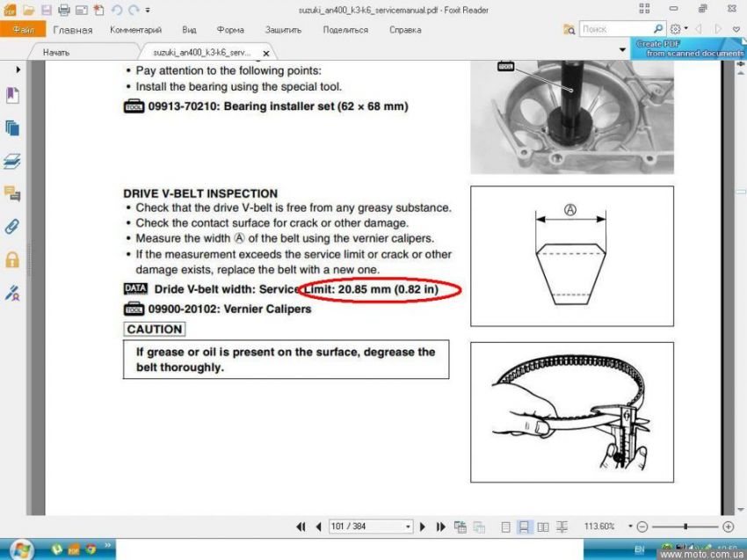
Task: Open the Bookmarks panel icon
Action: point(12,95)
